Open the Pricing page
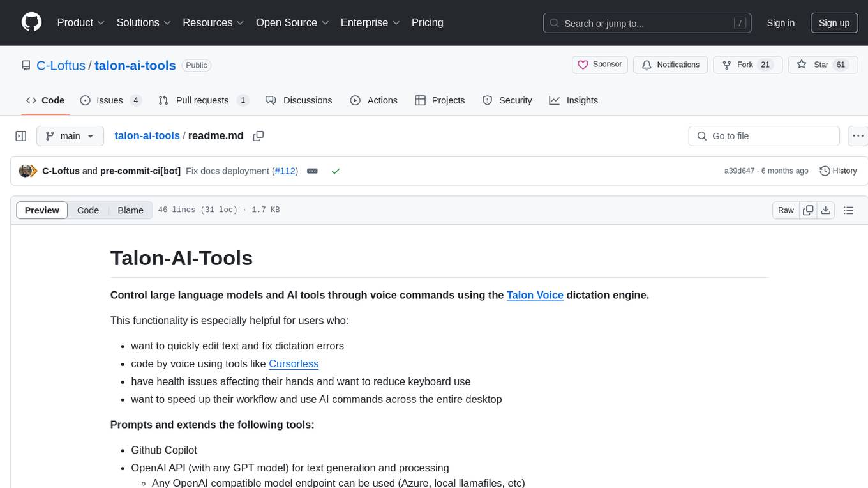The width and height of the screenshot is (868, 488). (x=428, y=22)
